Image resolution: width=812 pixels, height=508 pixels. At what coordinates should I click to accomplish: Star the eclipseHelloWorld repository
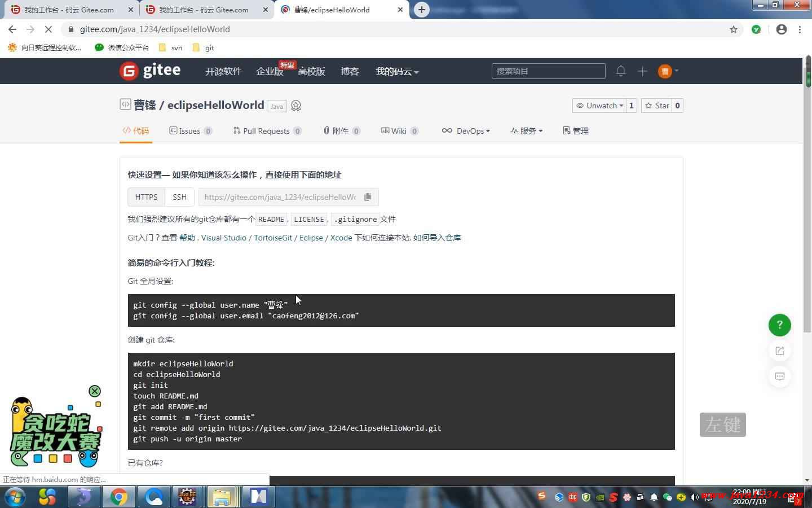(x=656, y=106)
